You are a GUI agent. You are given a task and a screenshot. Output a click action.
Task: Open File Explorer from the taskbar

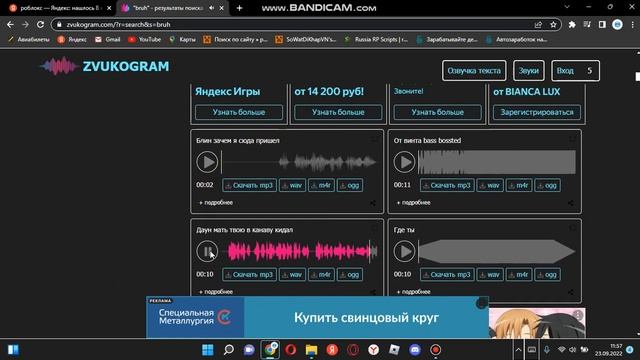click(311, 350)
